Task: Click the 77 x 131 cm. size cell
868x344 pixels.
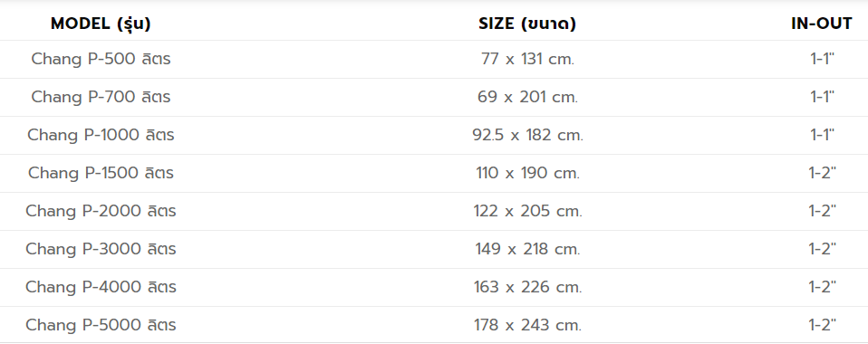Action: (527, 59)
